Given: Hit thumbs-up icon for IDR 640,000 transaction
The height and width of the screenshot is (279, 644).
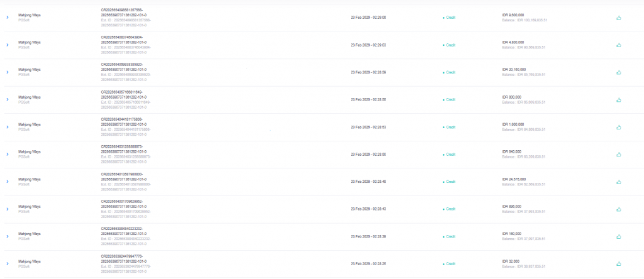Looking at the screenshot, I should [619, 154].
